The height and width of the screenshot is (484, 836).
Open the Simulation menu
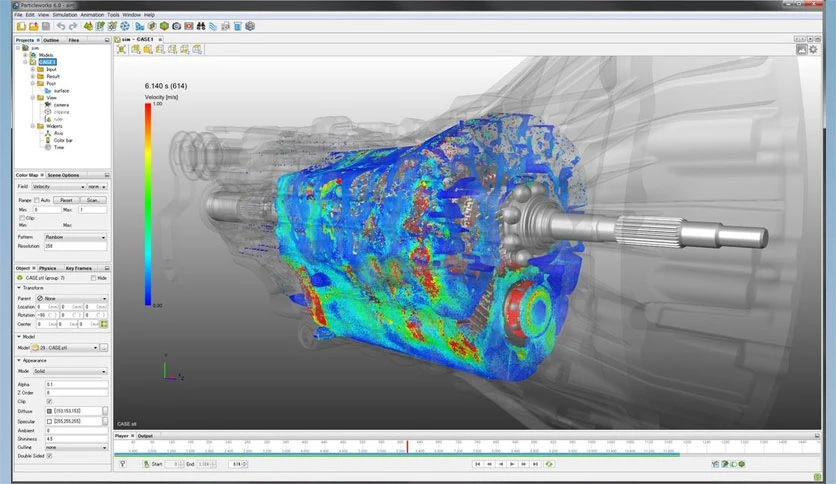click(x=64, y=15)
